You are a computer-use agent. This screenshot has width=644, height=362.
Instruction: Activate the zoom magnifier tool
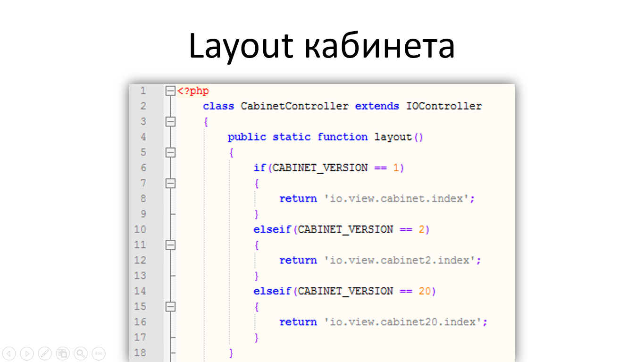(x=81, y=353)
